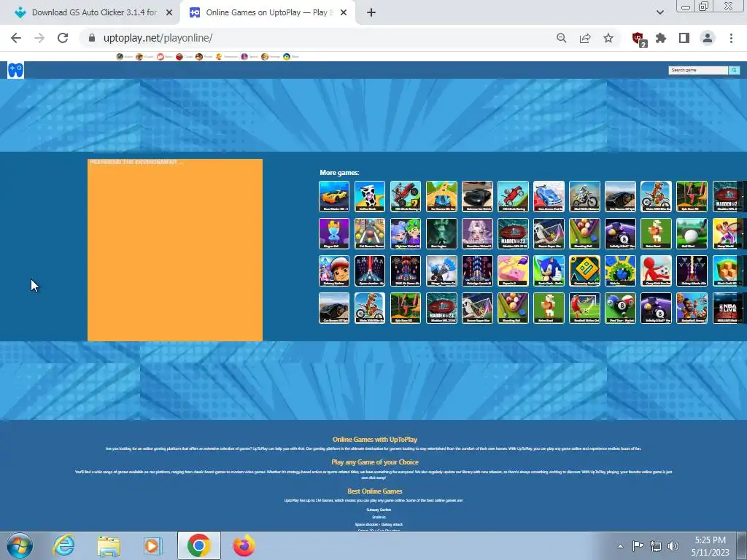Image resolution: width=747 pixels, height=560 pixels.
Task: Toggle the browser side panel
Action: point(684,38)
